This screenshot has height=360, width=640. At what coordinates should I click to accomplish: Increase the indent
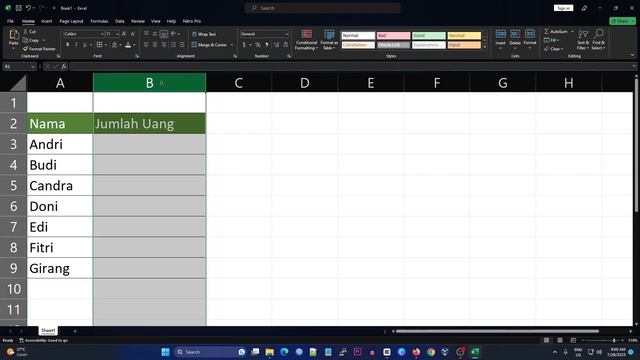pos(182,44)
